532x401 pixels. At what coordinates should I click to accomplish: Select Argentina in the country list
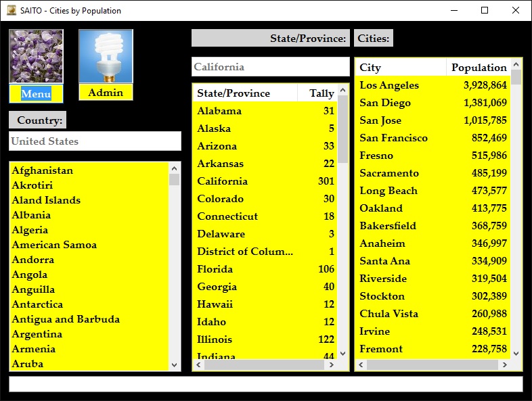(x=37, y=334)
